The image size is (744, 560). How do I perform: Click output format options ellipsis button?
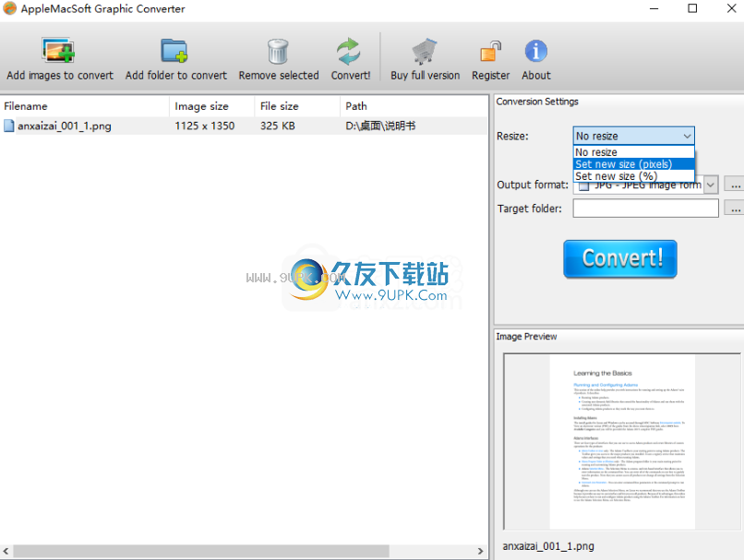[735, 185]
